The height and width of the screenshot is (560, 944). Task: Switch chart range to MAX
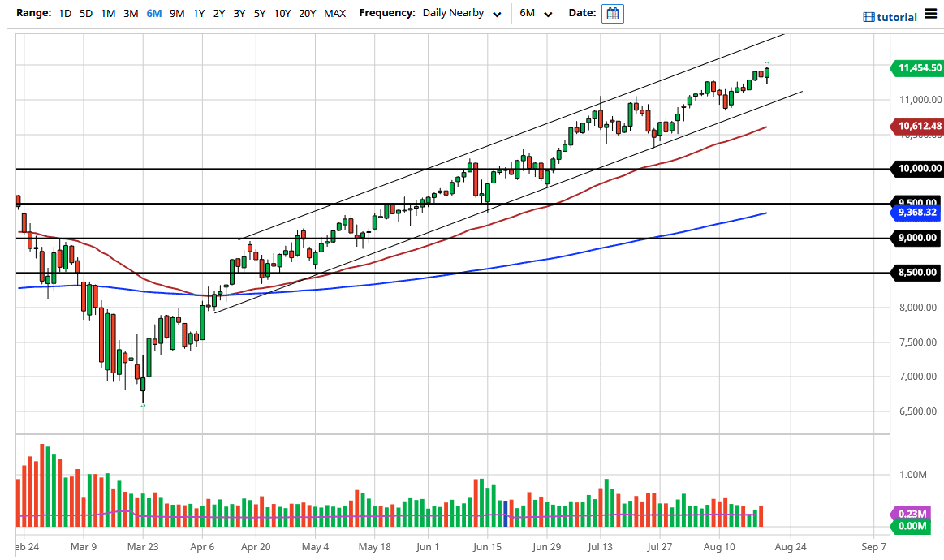[334, 14]
